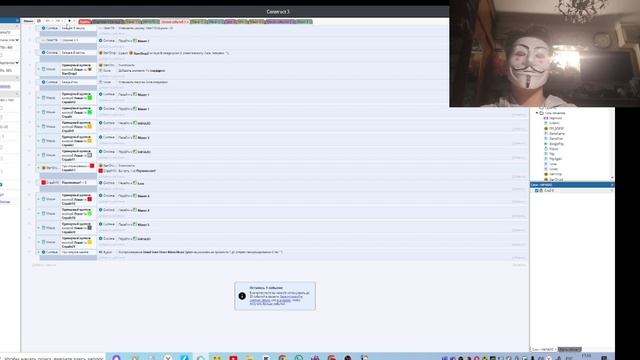This screenshot has width=640, height=360.
Task: Click System icon in Каждый тик condition
Action: click(44, 82)
